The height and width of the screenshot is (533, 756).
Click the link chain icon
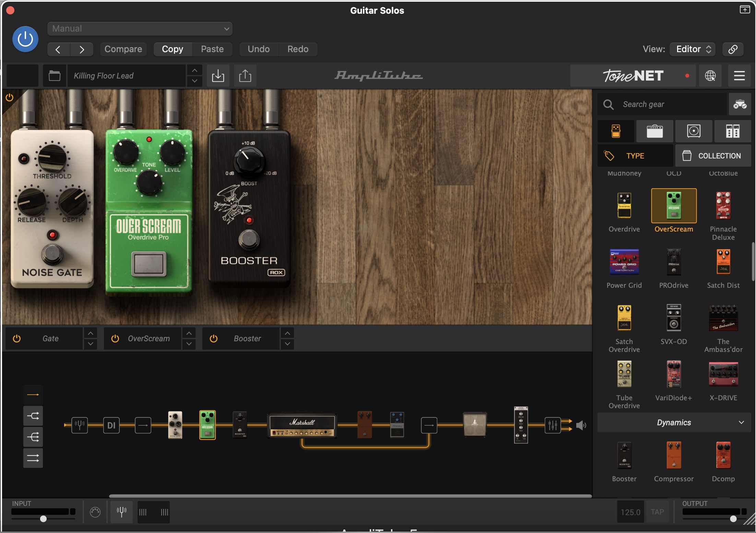(x=733, y=49)
